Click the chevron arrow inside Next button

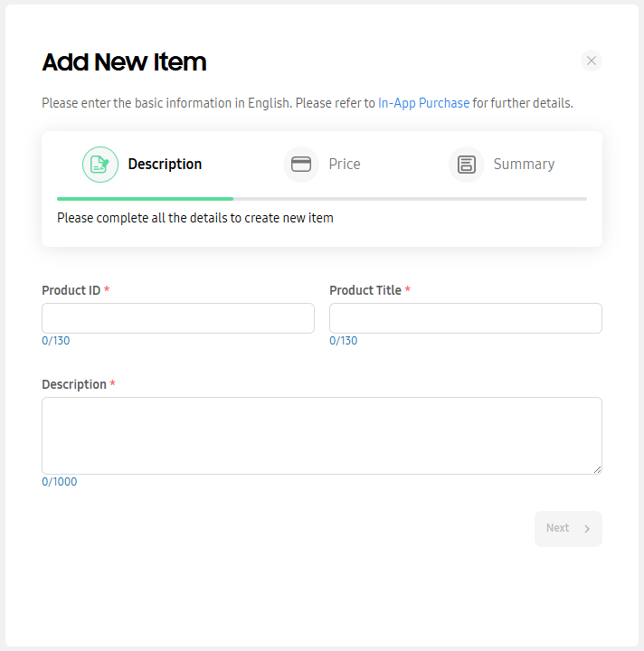587,529
